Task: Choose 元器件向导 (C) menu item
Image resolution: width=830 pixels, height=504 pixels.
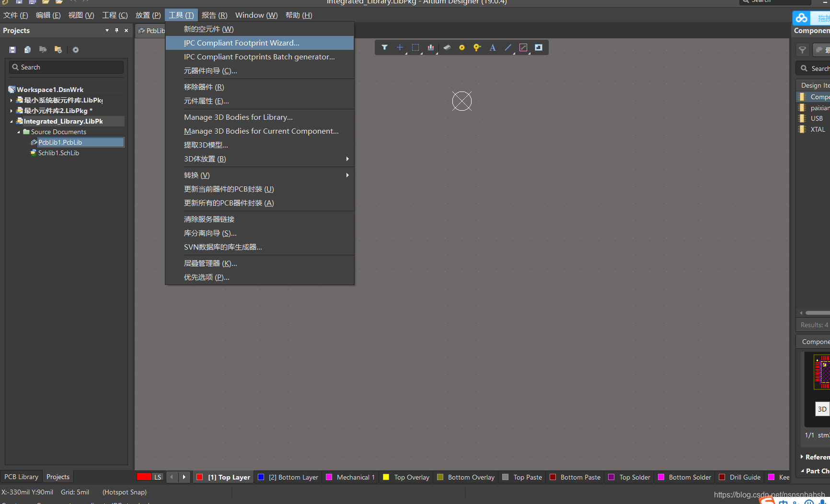Action: point(259,70)
